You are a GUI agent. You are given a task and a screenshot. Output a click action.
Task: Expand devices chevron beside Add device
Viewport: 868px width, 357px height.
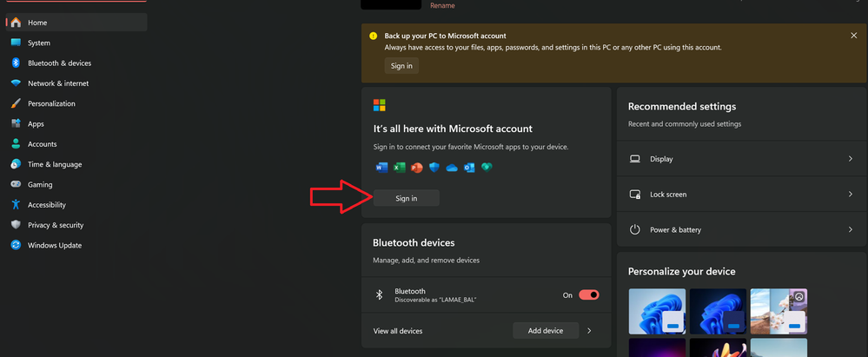click(x=589, y=331)
